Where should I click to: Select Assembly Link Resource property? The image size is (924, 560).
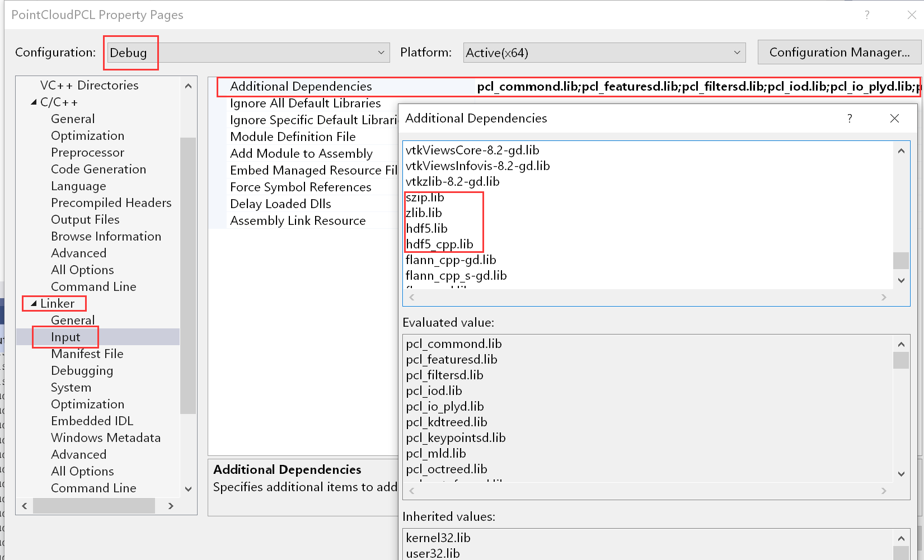298,220
